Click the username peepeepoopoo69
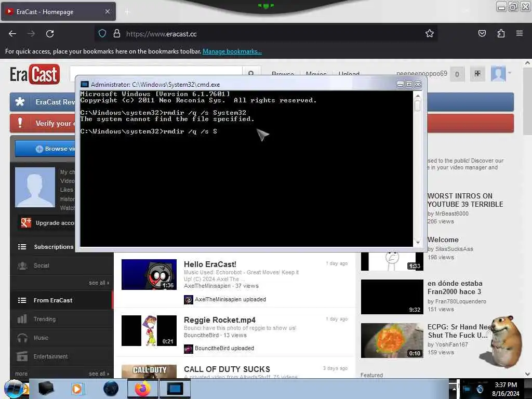The width and height of the screenshot is (532, 399). tap(422, 74)
